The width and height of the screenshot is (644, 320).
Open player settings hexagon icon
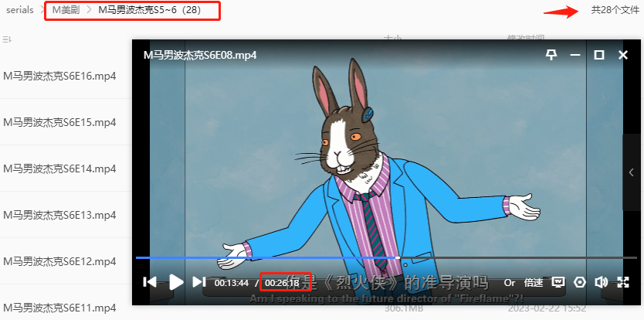click(579, 282)
